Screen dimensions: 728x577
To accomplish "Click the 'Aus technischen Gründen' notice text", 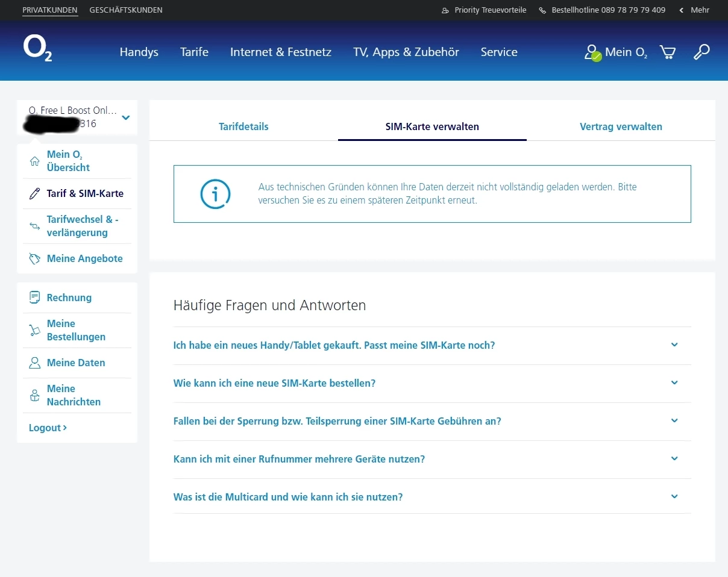I will [x=447, y=193].
